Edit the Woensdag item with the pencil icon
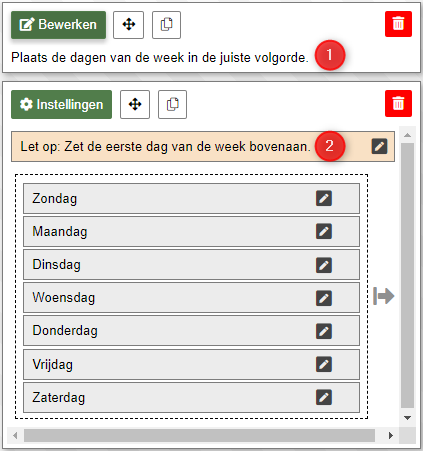Screen dimensions: 423x451 point(324,298)
